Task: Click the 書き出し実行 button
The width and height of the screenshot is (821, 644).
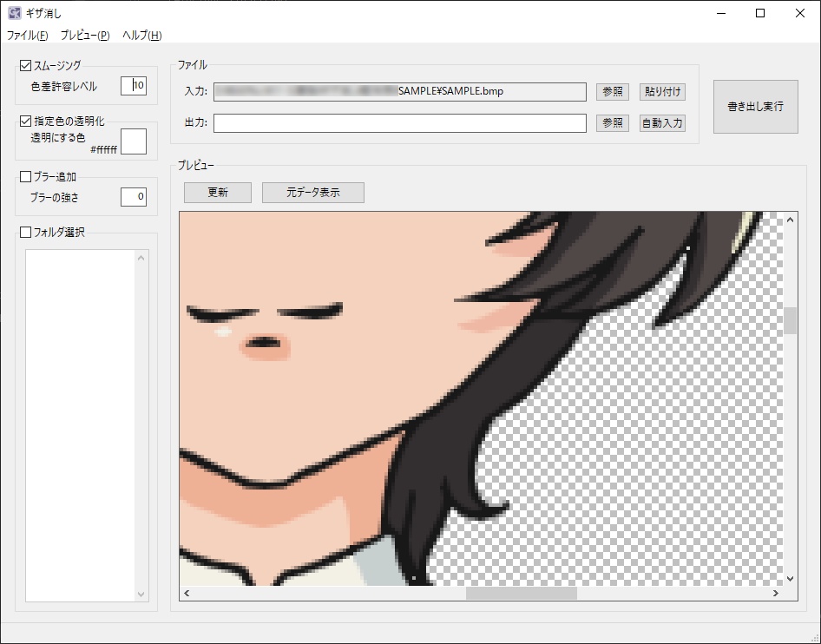Action: [755, 106]
